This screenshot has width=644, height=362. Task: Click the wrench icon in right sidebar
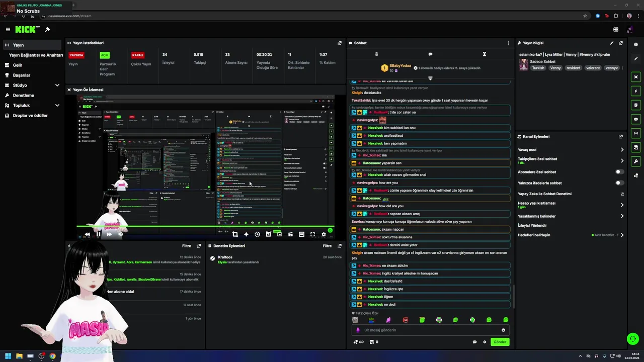coord(636,161)
